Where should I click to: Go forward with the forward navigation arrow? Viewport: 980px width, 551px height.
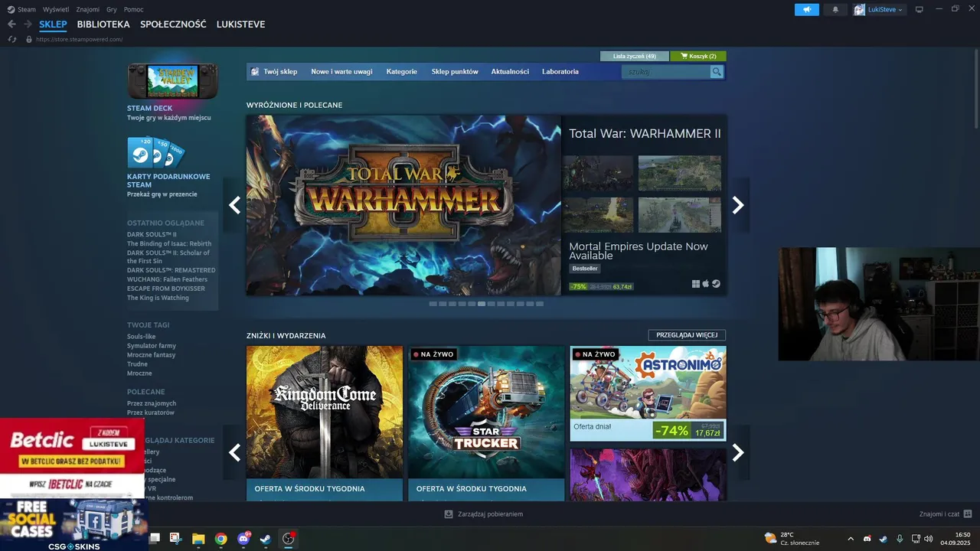[28, 24]
